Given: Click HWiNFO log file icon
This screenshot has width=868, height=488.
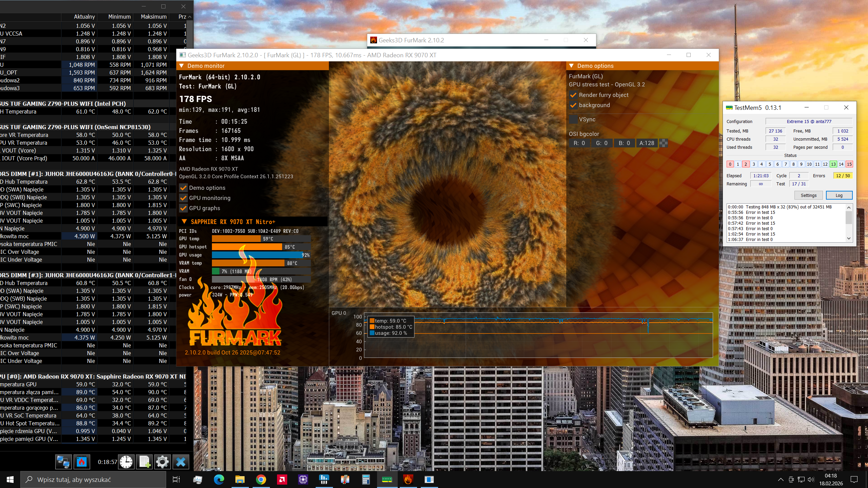Looking at the screenshot, I should coord(144,462).
